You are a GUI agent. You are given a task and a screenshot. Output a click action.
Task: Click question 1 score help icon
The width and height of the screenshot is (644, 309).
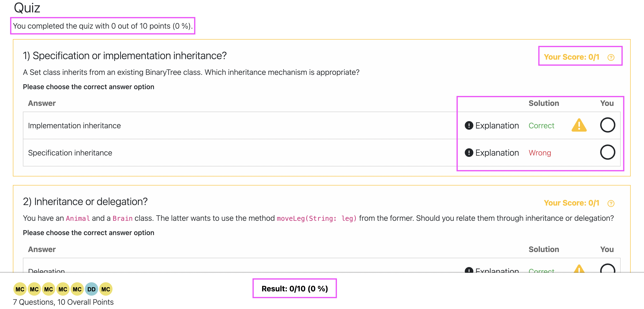[610, 57]
